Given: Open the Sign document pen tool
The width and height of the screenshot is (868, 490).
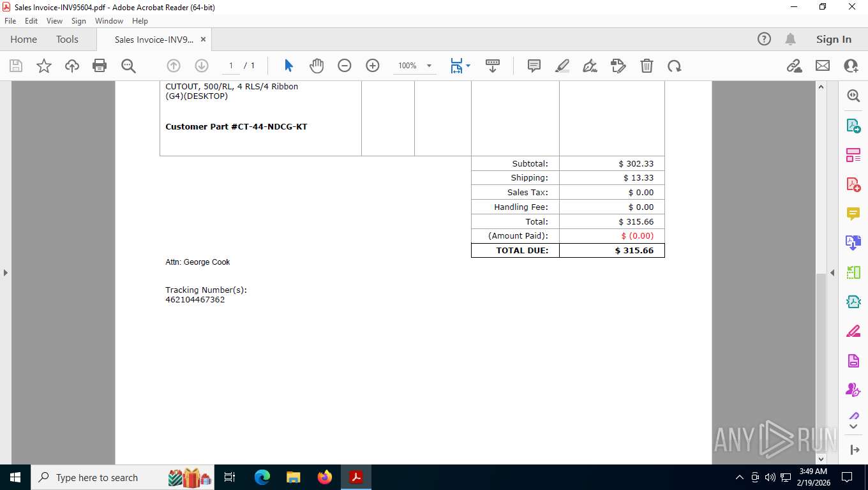Looking at the screenshot, I should pyautogui.click(x=590, y=66).
